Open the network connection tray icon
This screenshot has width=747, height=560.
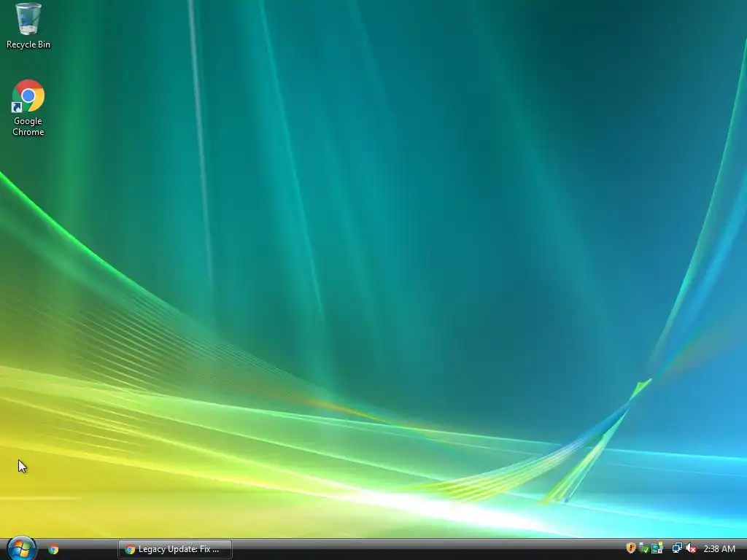coord(677,548)
